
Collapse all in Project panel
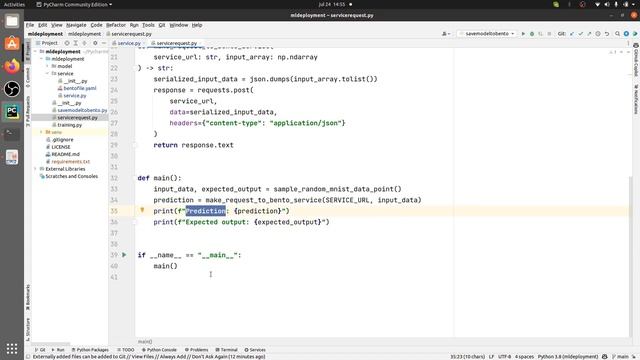click(x=84, y=43)
